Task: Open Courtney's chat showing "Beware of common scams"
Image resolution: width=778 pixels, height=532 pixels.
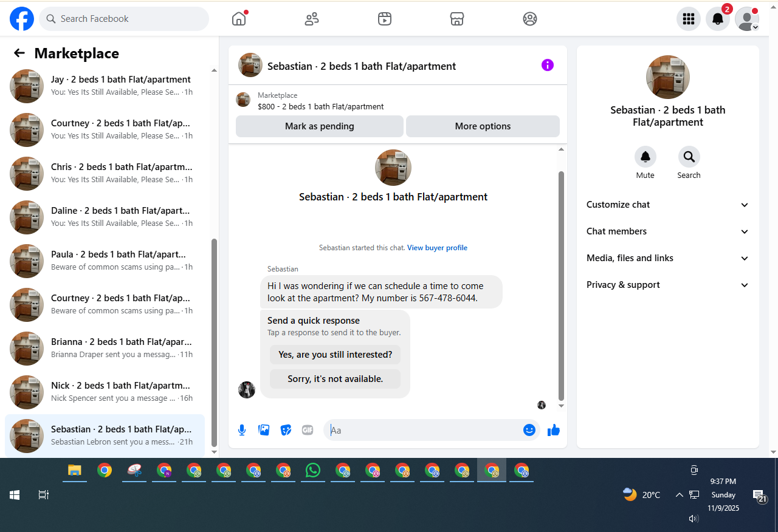Action: point(105,305)
